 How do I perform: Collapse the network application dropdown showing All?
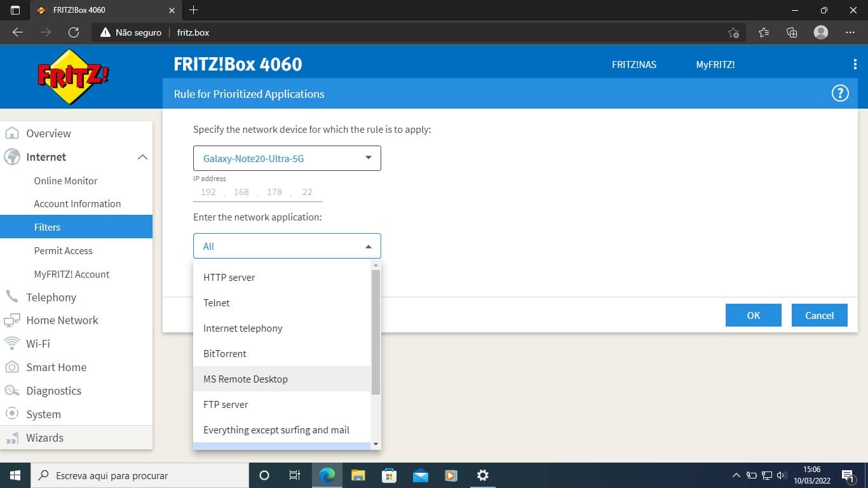click(x=287, y=246)
